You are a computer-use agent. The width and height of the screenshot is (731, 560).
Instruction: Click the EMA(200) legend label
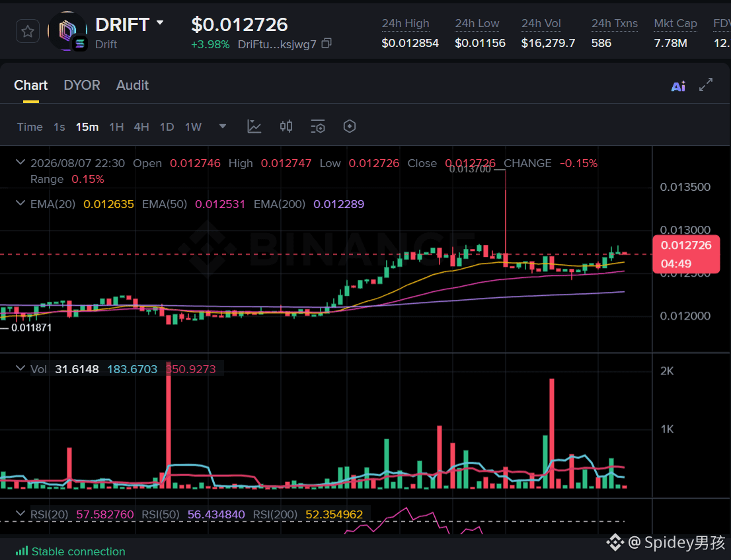tap(280, 204)
